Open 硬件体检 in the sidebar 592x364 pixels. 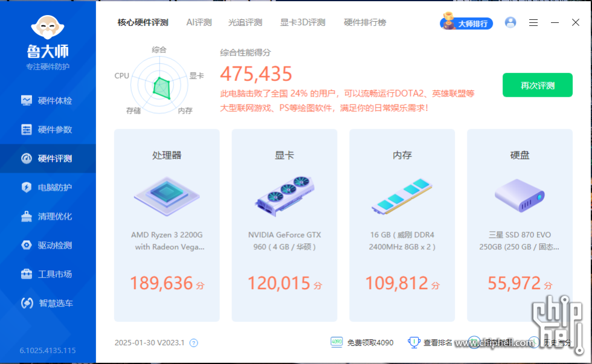48,101
